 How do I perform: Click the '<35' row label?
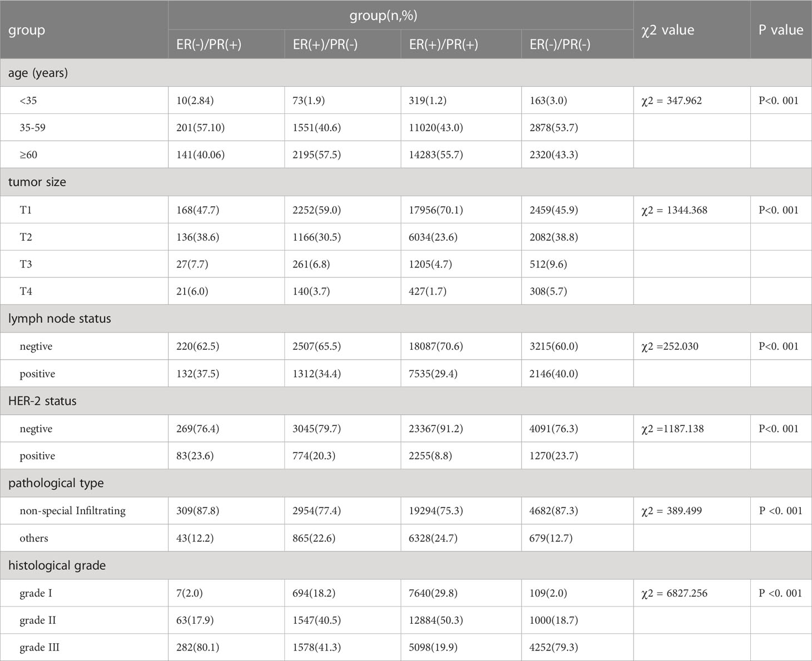(x=28, y=101)
